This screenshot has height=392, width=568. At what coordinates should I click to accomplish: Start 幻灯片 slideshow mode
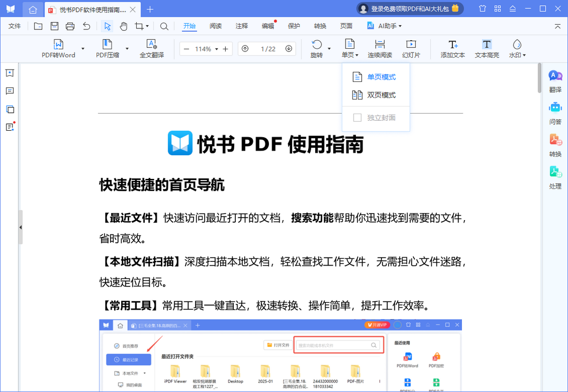point(411,49)
